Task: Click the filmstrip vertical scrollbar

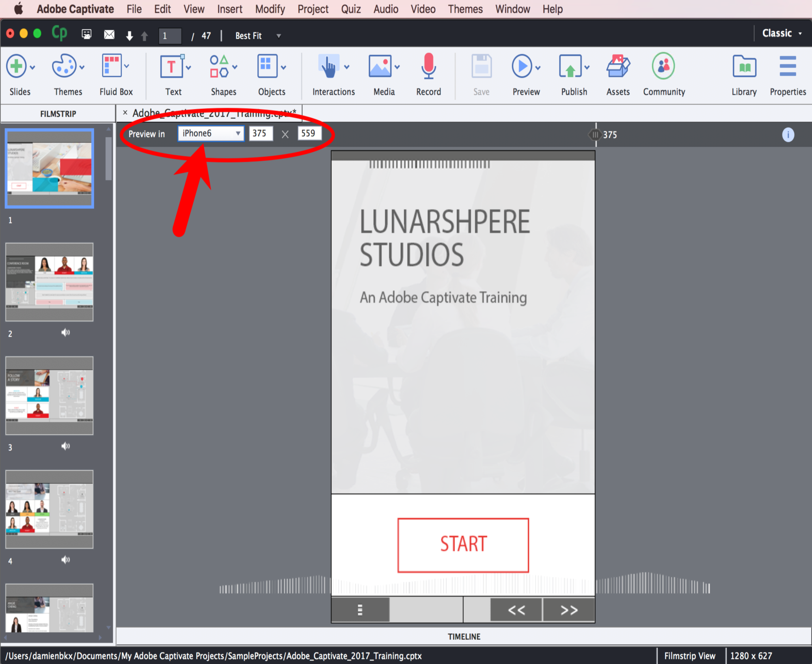Action: pos(108,158)
